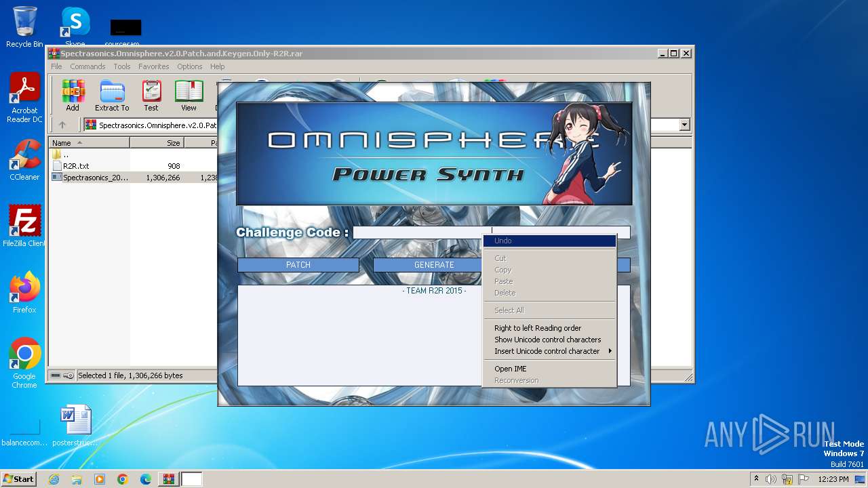Open Edge from the taskbar
The height and width of the screenshot is (488, 868).
coord(146,479)
